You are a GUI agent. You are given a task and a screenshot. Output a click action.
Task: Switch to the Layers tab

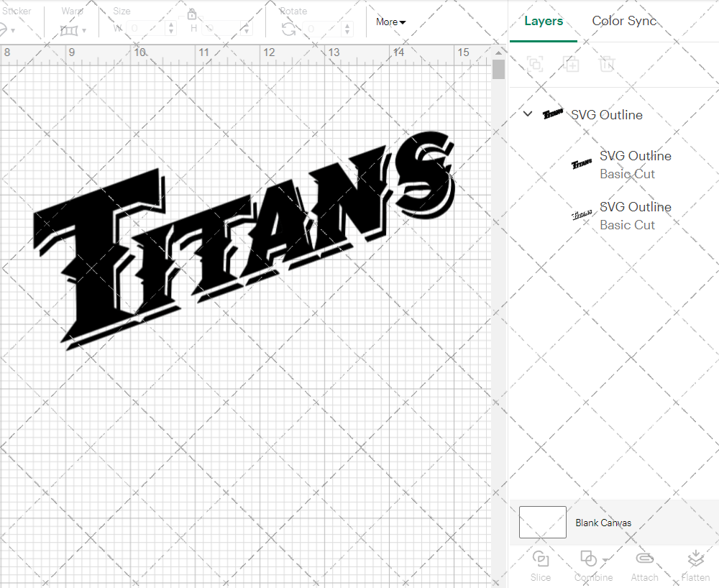click(544, 21)
